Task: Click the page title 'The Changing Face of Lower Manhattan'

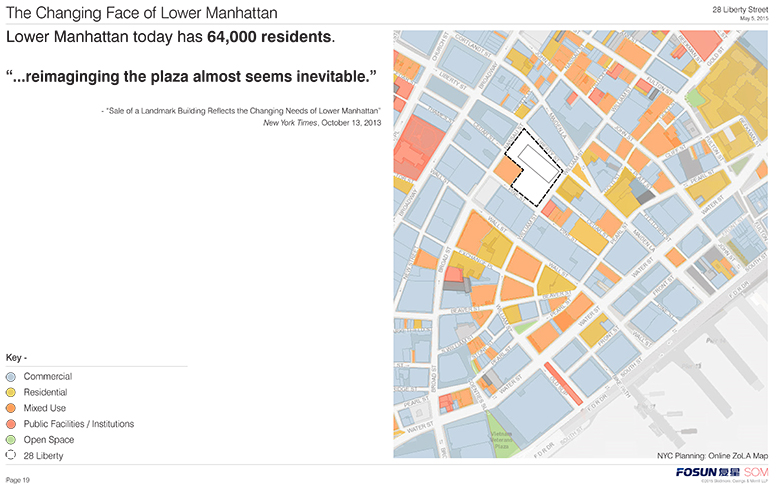Action: (142, 13)
